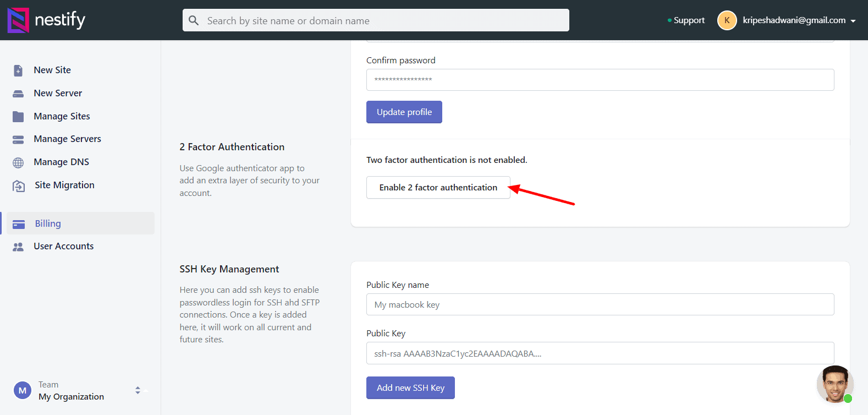
Task: Click the New Server icon in sidebar
Action: [x=18, y=94]
